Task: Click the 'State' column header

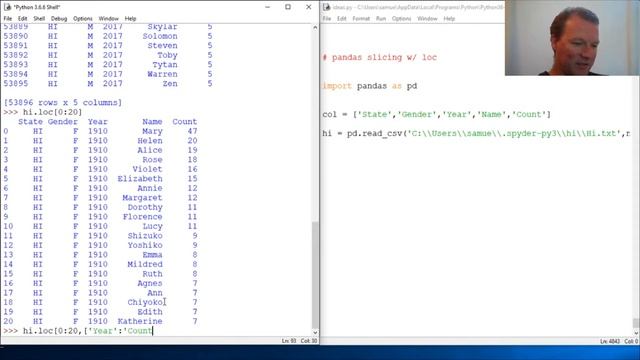Action: point(30,122)
